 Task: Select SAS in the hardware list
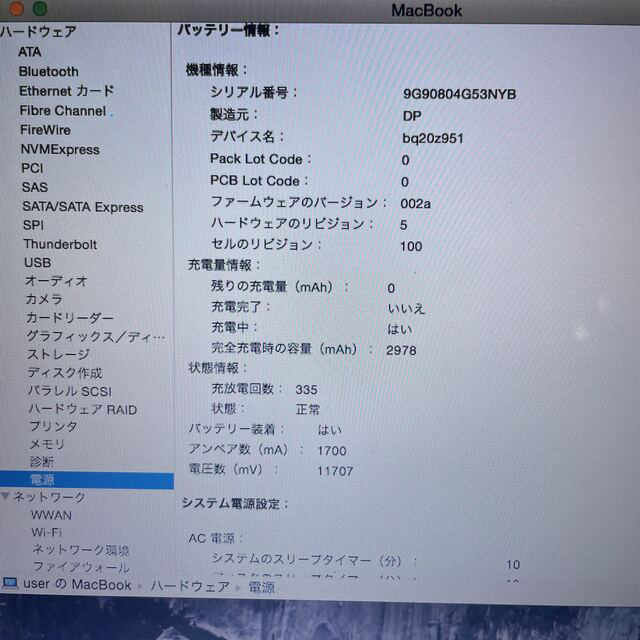click(35, 187)
